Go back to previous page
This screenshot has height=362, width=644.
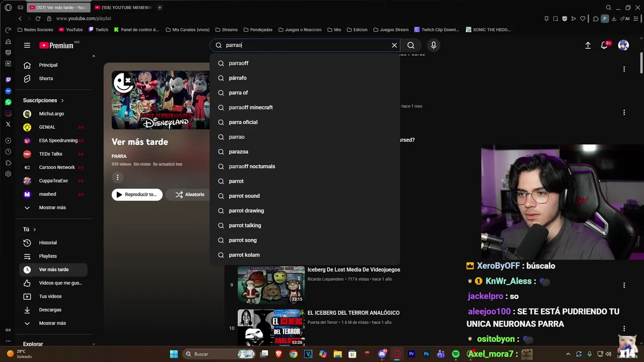pyautogui.click(x=20, y=19)
